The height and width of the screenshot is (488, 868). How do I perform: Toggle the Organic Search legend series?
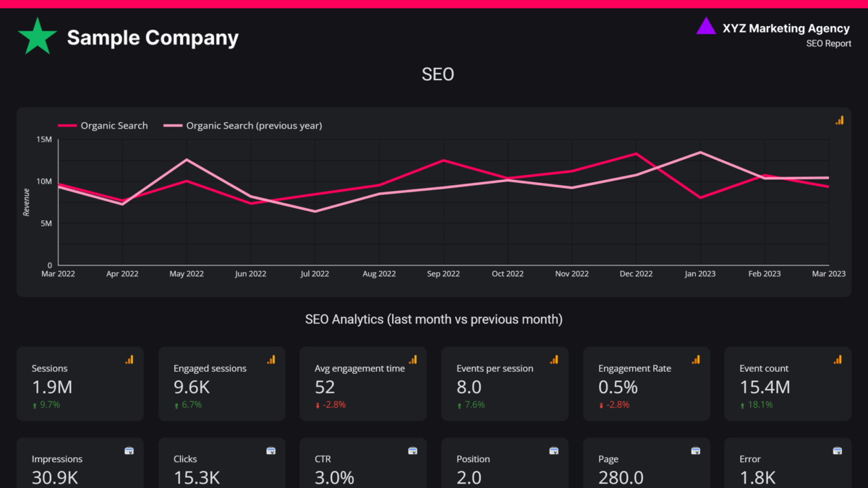pyautogui.click(x=114, y=126)
